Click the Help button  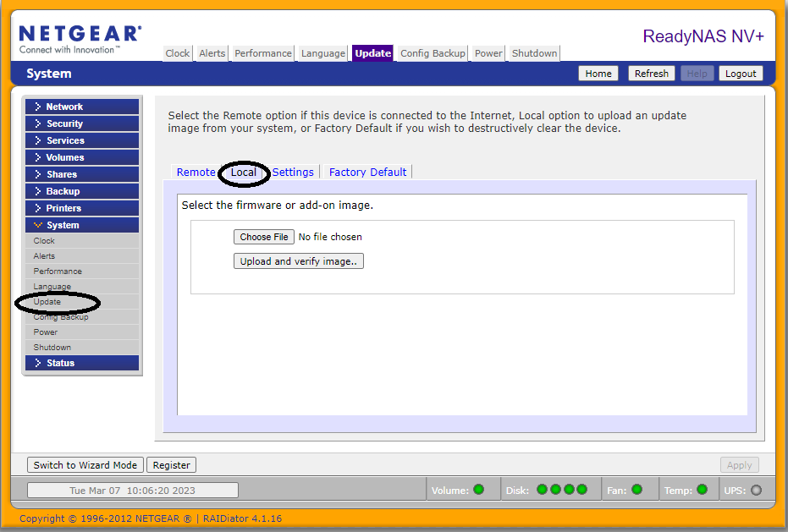click(x=697, y=74)
